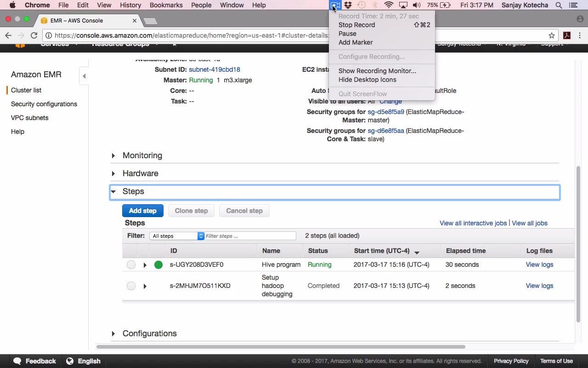Viewport: 588px width, 368px height.
Task: Bookmark this page with the star icon
Action: pyautogui.click(x=551, y=35)
